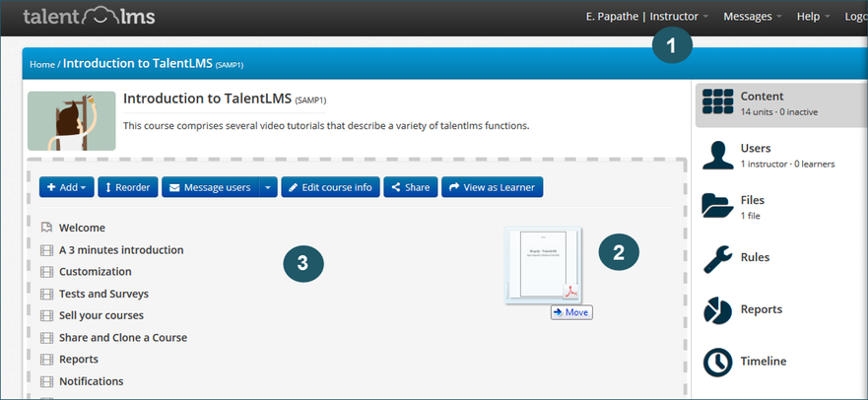Image resolution: width=868 pixels, height=400 pixels.
Task: Open the Notifications unit
Action: click(92, 381)
